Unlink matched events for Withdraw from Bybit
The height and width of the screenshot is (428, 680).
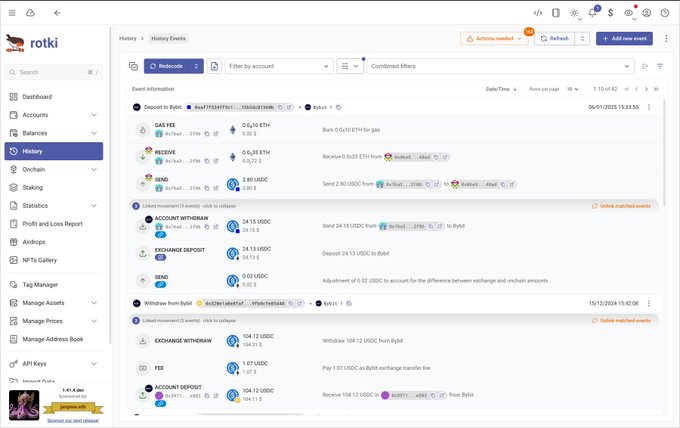[x=621, y=320]
